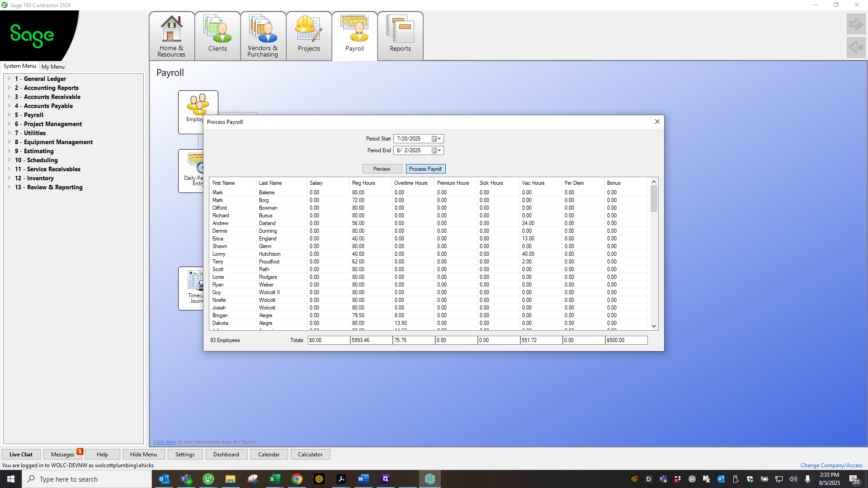Screen dimensions: 868x488
Task: Click the payroll list scroll down arrow
Action: (654, 326)
